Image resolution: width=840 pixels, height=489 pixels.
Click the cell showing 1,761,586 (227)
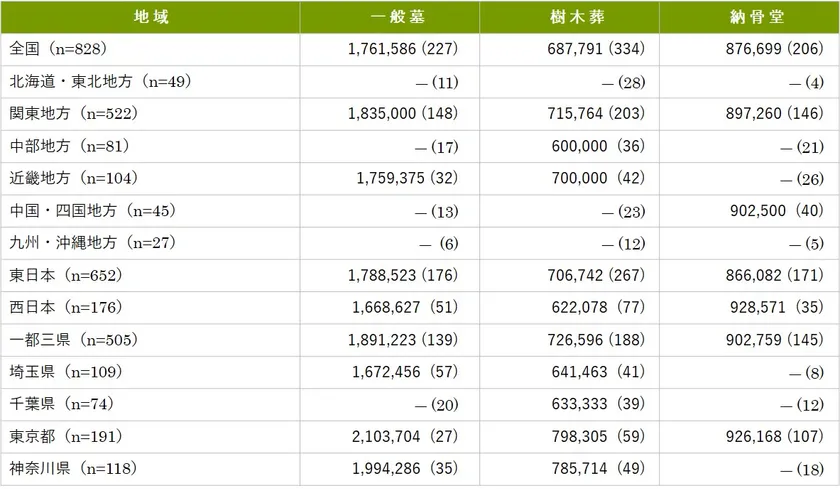(403, 49)
